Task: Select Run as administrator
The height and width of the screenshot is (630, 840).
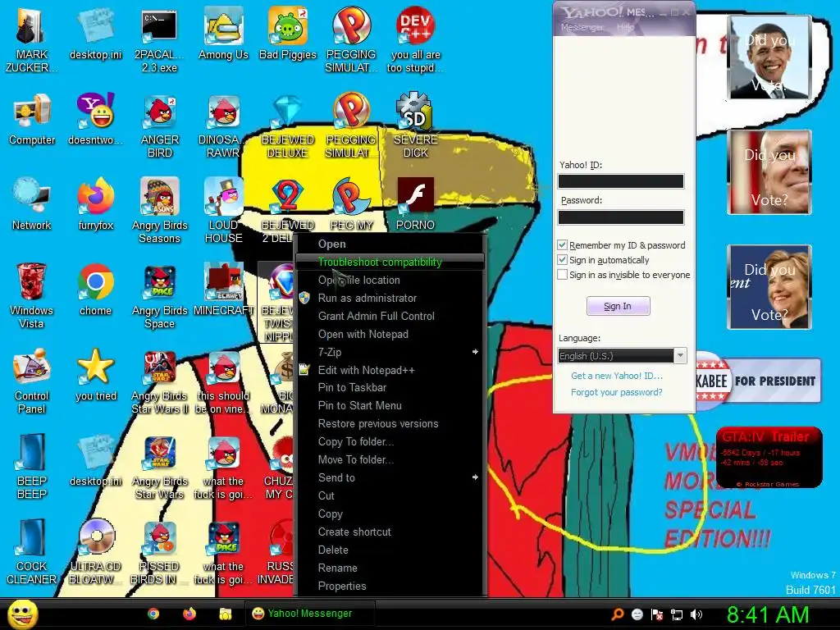Action: click(x=390, y=298)
